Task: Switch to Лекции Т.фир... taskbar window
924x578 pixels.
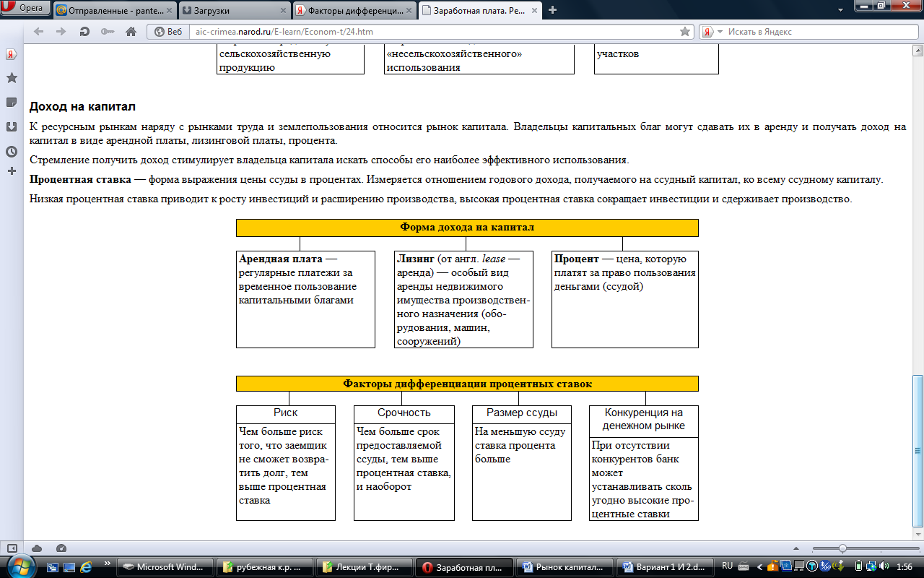Action: pyautogui.click(x=366, y=567)
